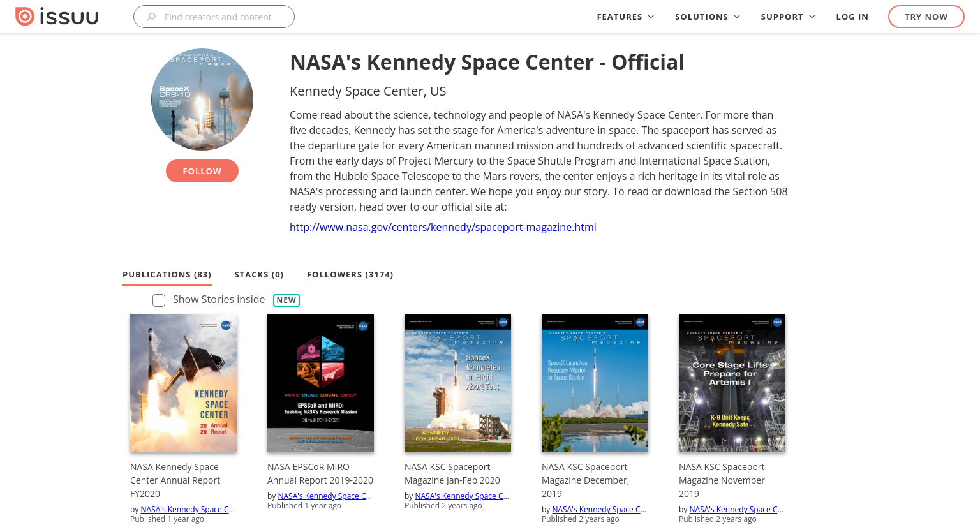Open the author link under Jan-Feb 2020 magazine

tap(462, 496)
